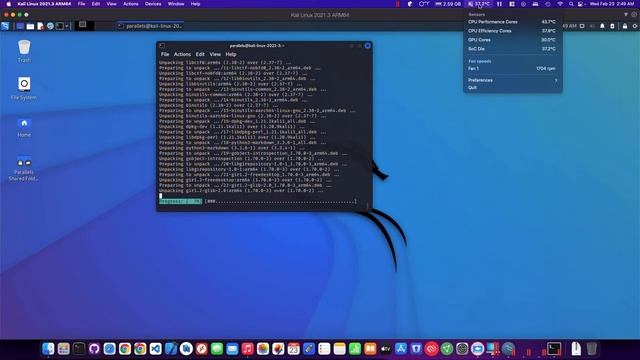Open the terminal Actions menu

182,54
